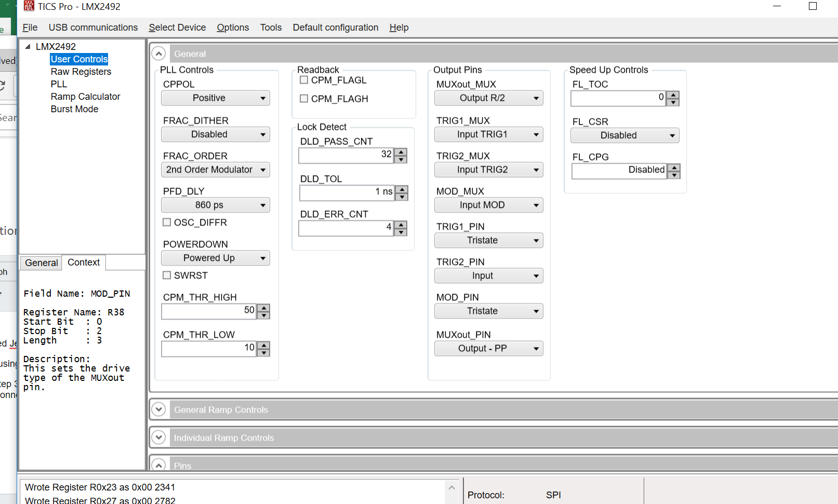The width and height of the screenshot is (838, 504).
Task: Step the FL_CPG value down
Action: pyautogui.click(x=674, y=175)
